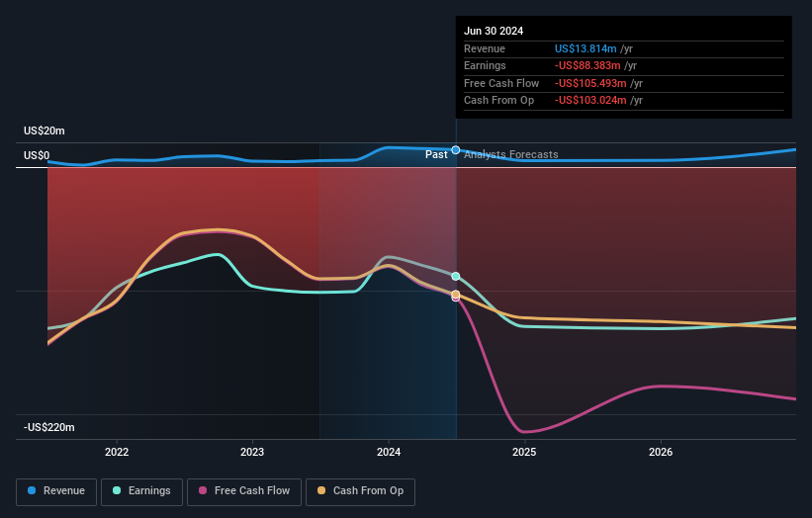The height and width of the screenshot is (518, 812).
Task: Click the 2025 x-axis label
Action: coord(524,452)
